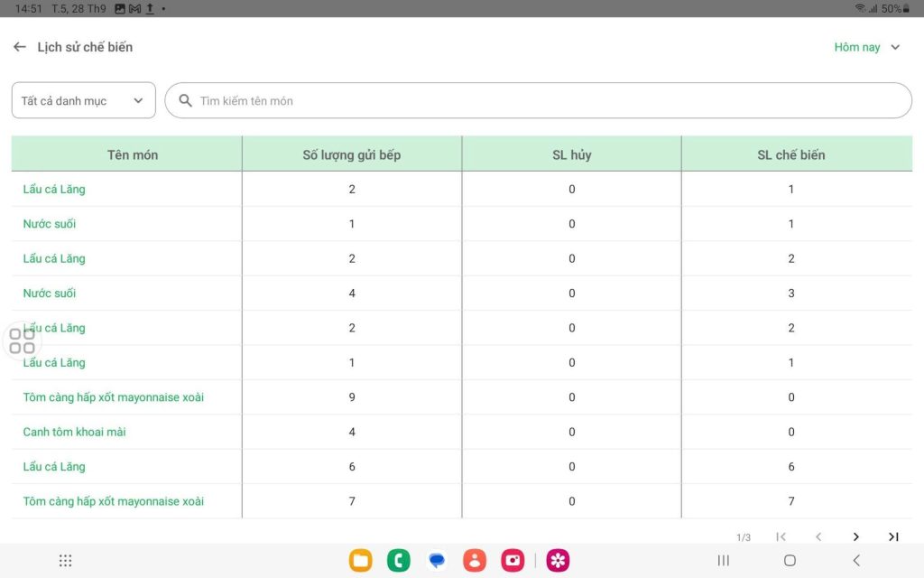
Task: Jump to the last page of results
Action: (x=893, y=536)
